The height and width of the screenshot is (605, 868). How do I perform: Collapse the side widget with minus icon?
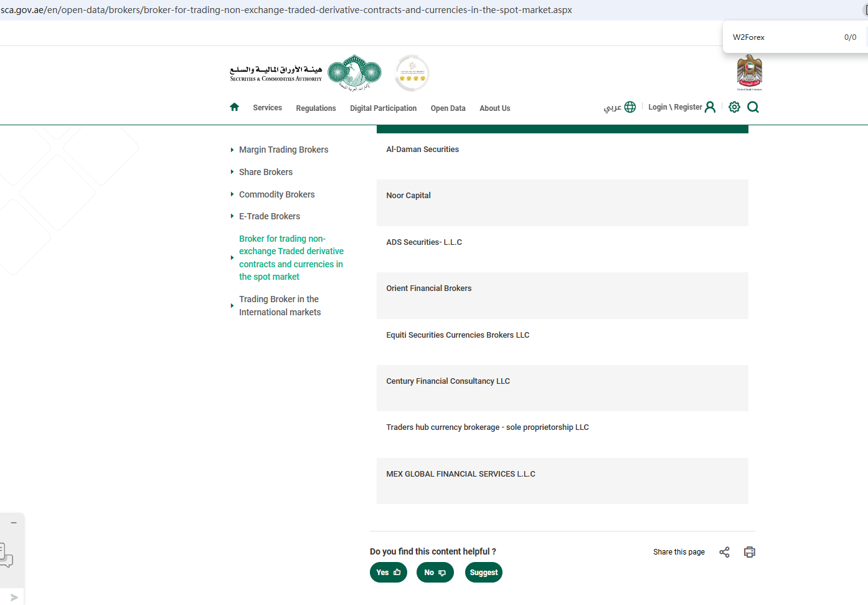coord(14,522)
